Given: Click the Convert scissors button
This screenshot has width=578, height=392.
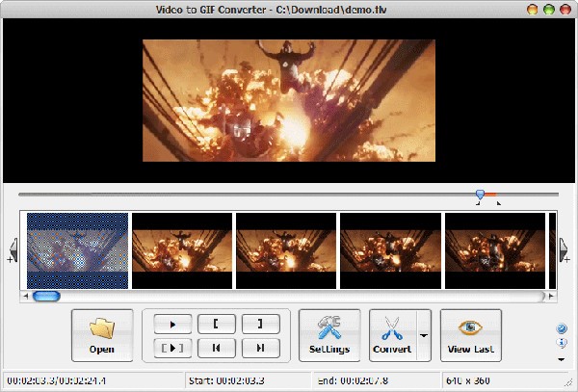Looking at the screenshot, I should tap(392, 335).
